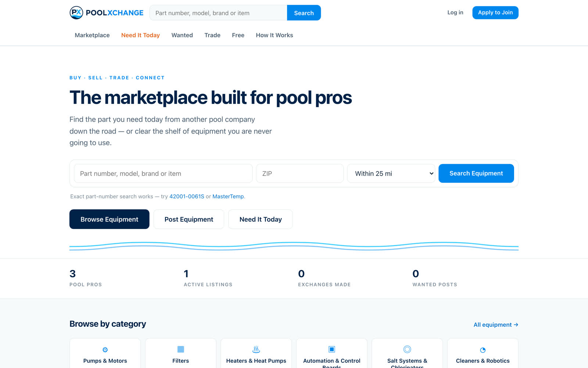Click the Automation & Control Boards square icon
The image size is (588, 368).
(x=332, y=349)
